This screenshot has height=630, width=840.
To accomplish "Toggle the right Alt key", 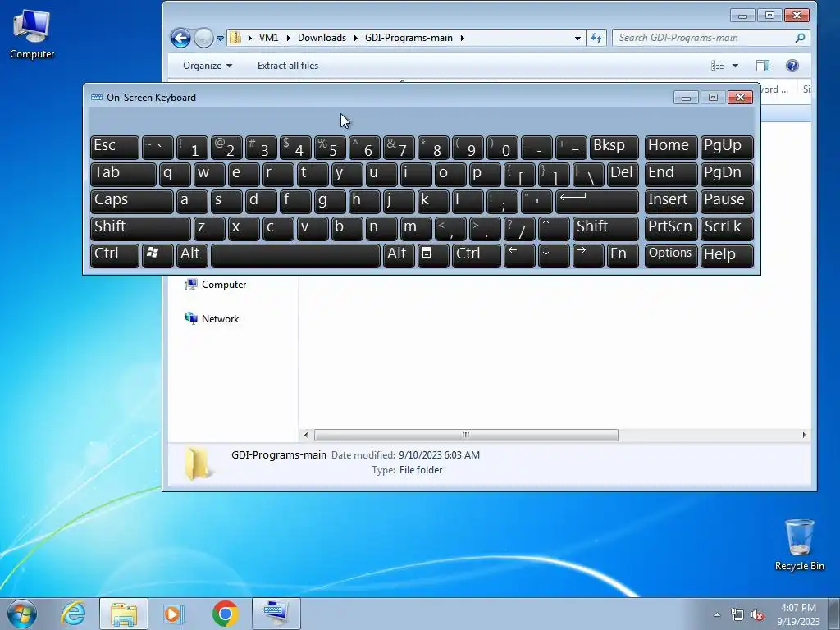I will pyautogui.click(x=398, y=255).
